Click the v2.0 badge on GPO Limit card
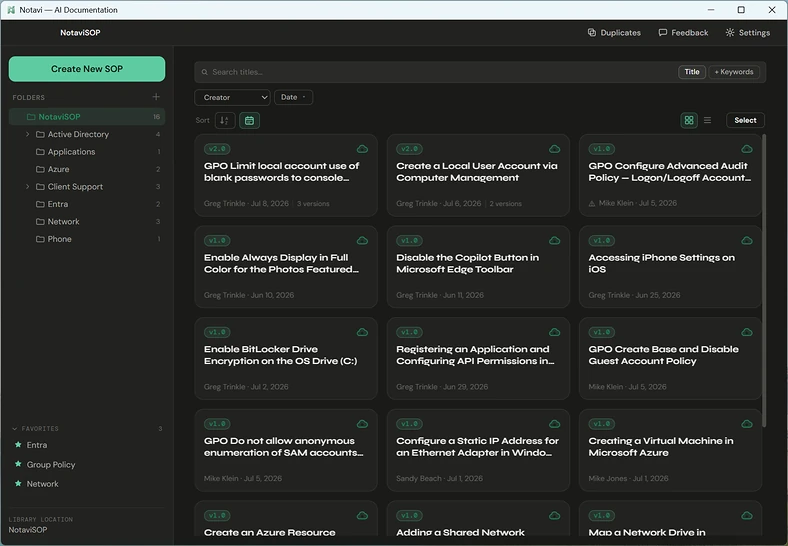 (x=217, y=149)
